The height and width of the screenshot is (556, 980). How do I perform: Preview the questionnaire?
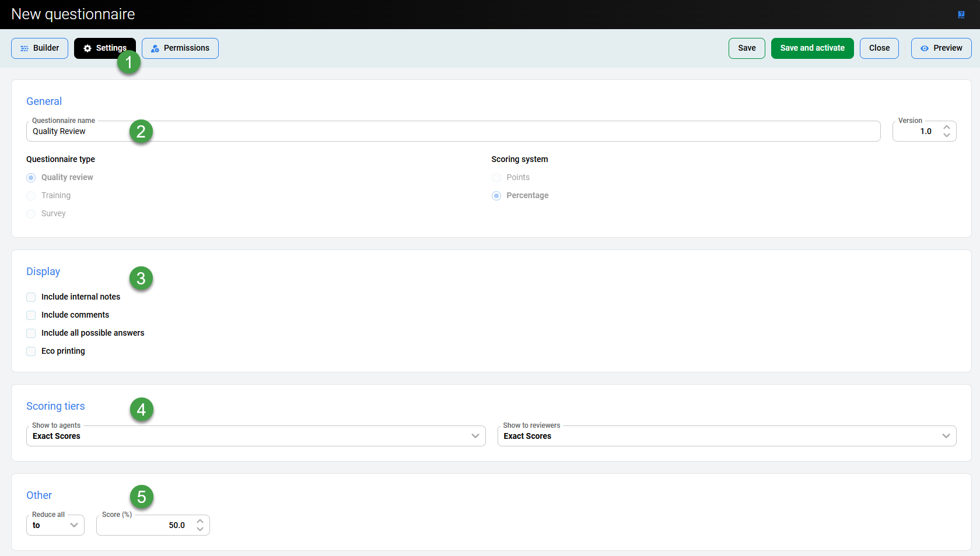point(941,48)
